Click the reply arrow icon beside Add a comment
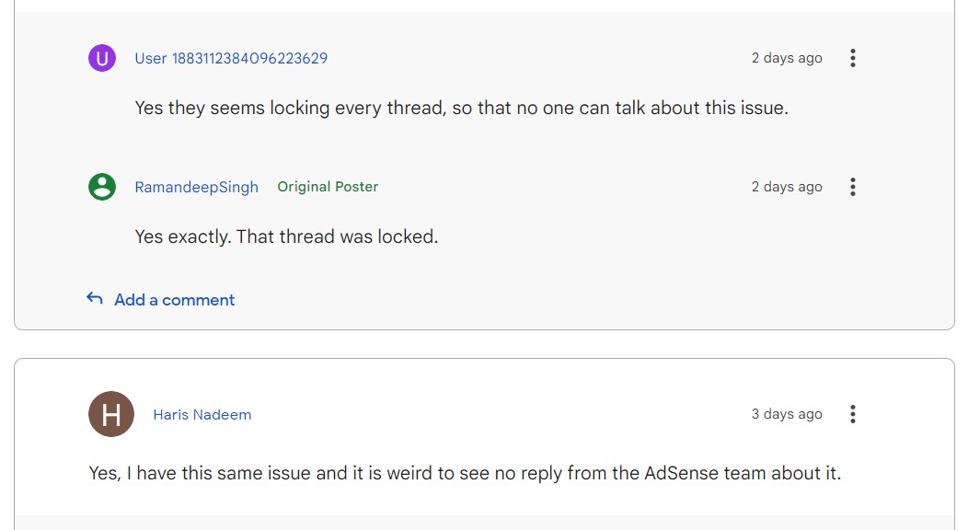The image size is (980, 530). pyautogui.click(x=95, y=299)
